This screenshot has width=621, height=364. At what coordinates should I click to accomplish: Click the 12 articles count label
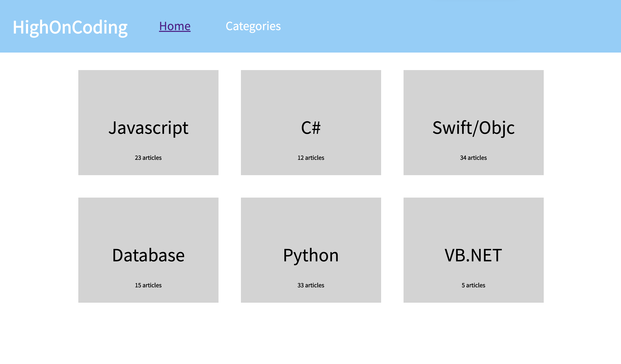point(311,158)
